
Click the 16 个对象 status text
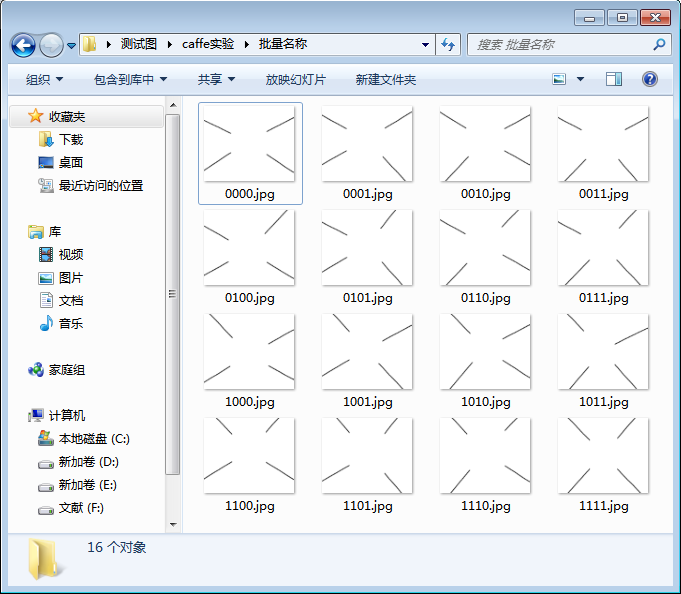[x=116, y=547]
